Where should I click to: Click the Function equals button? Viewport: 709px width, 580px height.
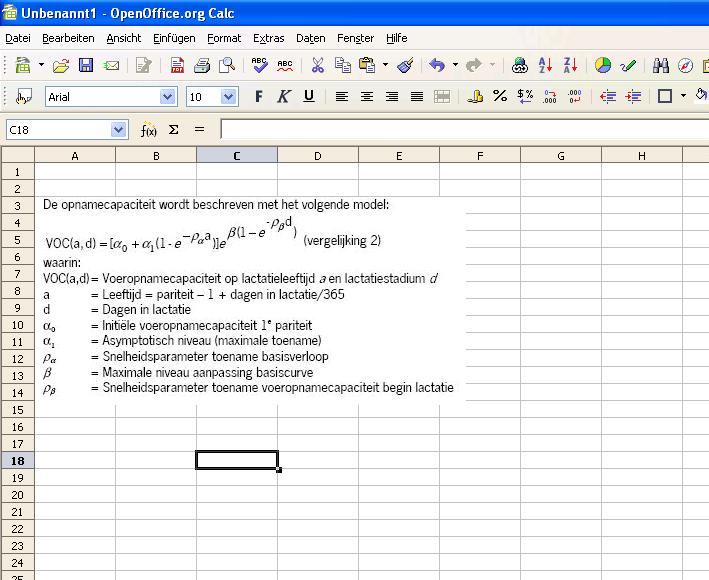coord(199,130)
